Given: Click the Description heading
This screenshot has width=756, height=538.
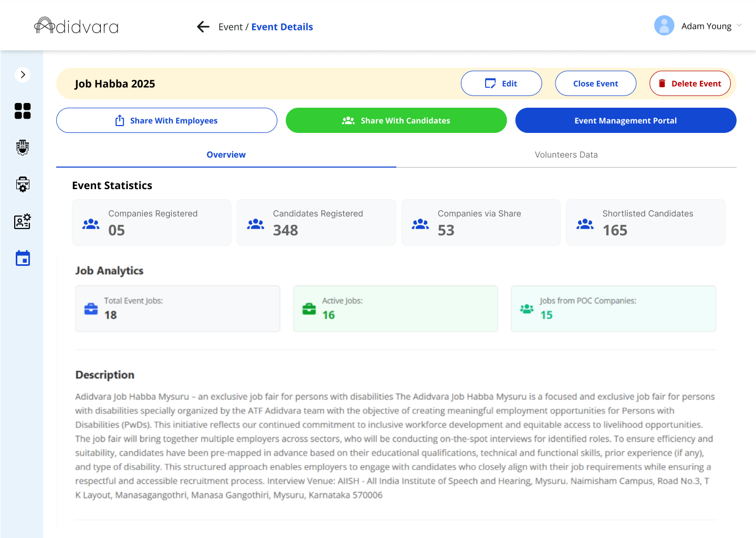Looking at the screenshot, I should tap(105, 375).
